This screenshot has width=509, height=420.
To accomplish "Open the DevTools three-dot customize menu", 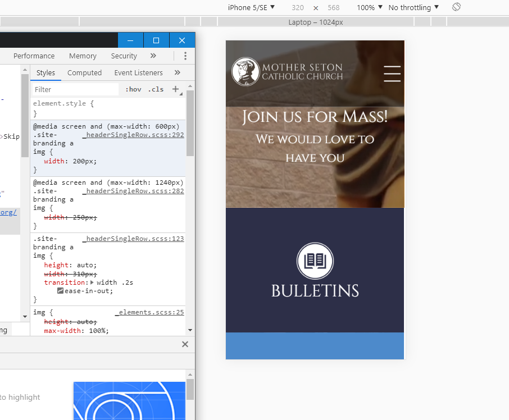I will pos(185,56).
